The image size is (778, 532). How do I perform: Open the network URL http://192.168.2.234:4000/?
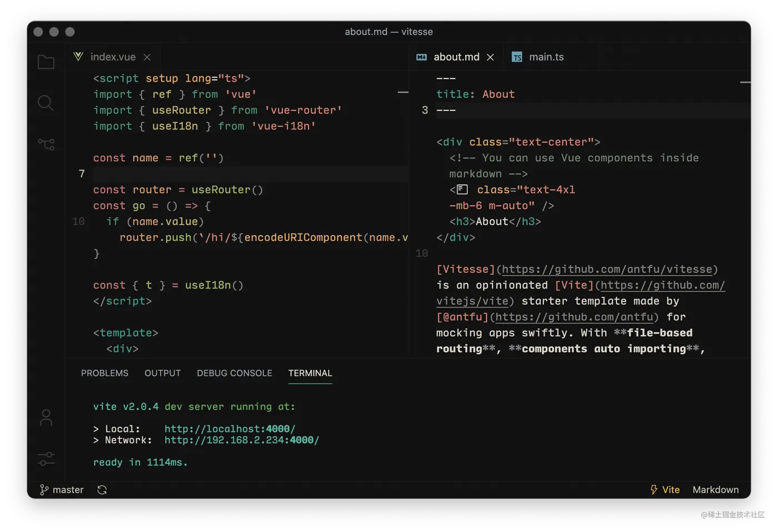242,440
